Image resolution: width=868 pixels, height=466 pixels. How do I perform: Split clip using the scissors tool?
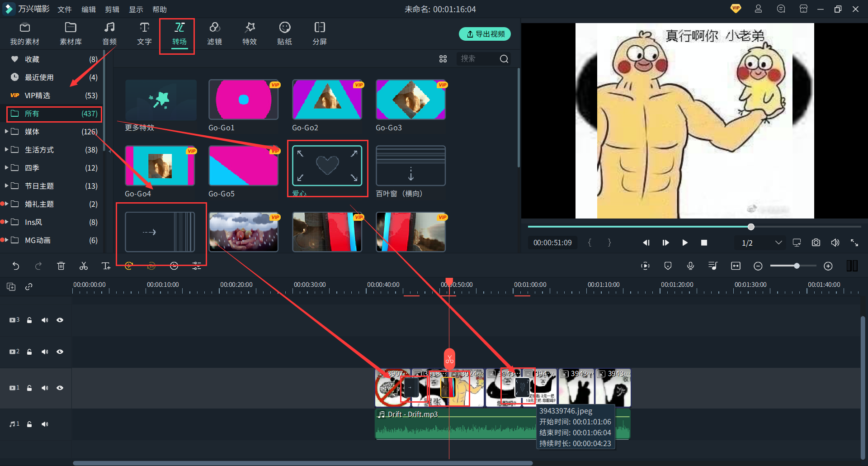click(84, 266)
